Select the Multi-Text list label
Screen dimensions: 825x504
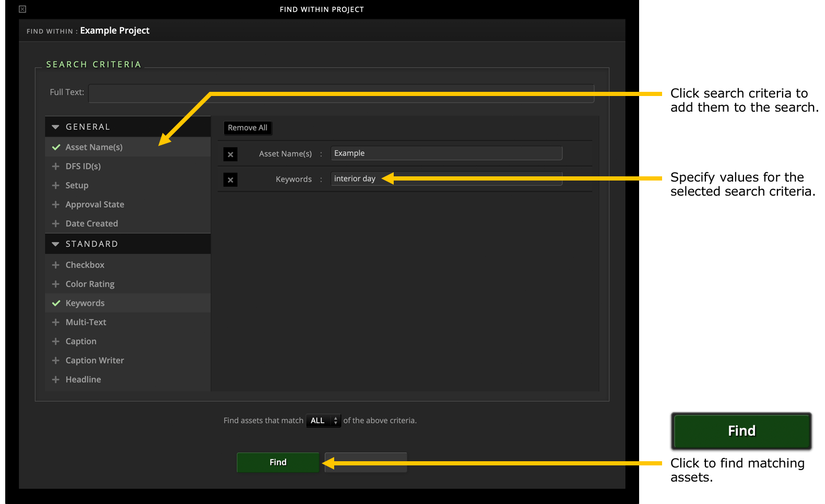click(x=86, y=322)
